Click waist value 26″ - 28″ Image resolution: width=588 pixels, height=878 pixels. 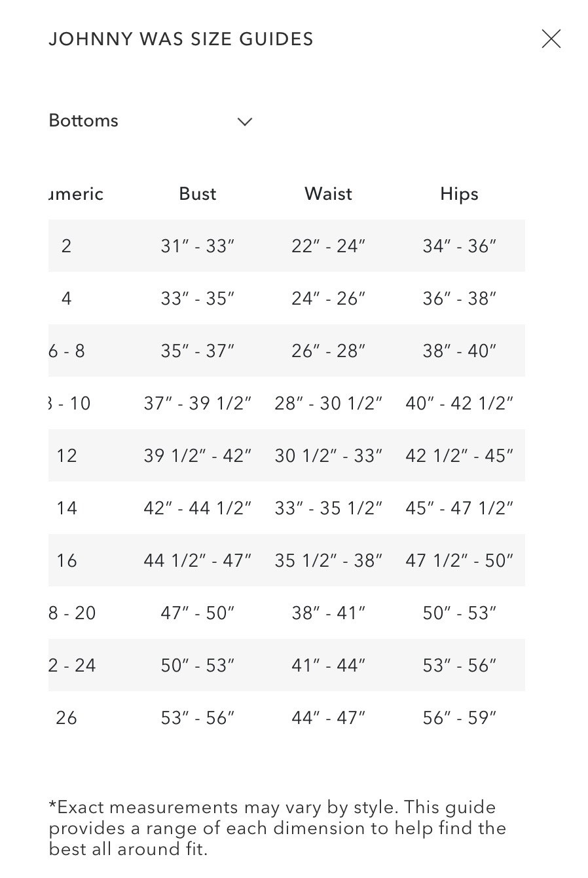pos(328,351)
